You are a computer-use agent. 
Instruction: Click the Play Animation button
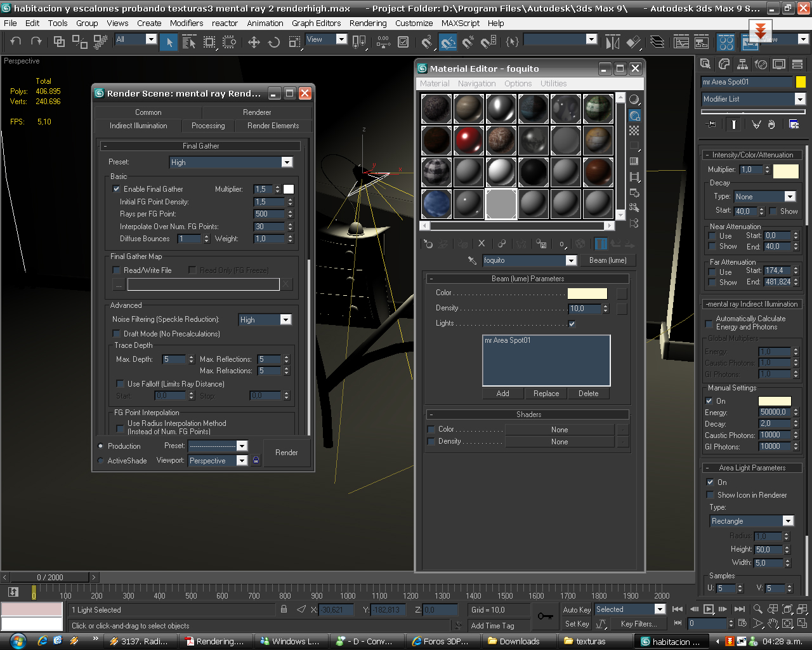709,609
